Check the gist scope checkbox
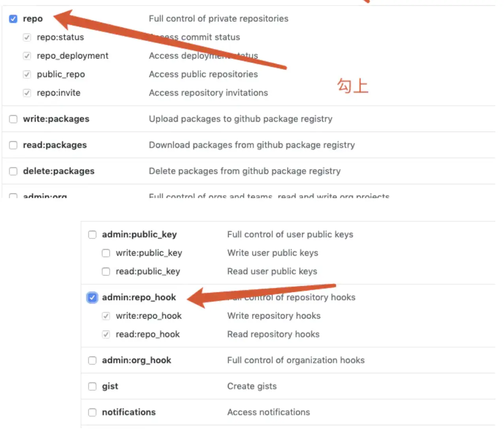Screen dimensions: 504x442 92,387
